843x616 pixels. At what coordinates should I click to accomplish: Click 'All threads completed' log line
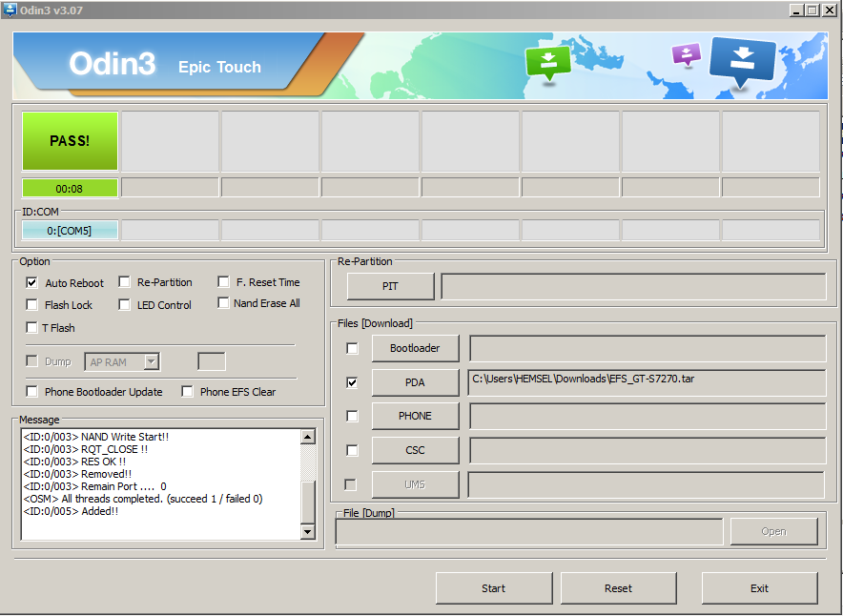(x=143, y=499)
